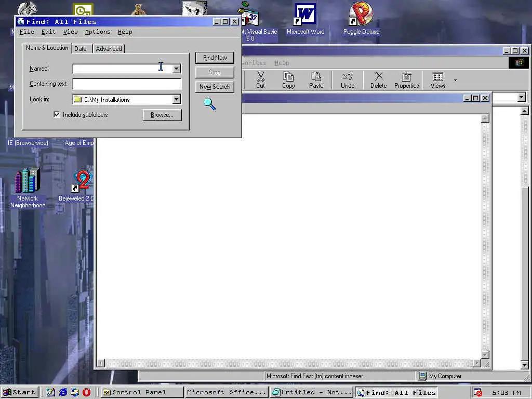The image size is (532, 399).
Task: Click Microsoft Find Fast content indexer status text
Action: tap(314, 376)
